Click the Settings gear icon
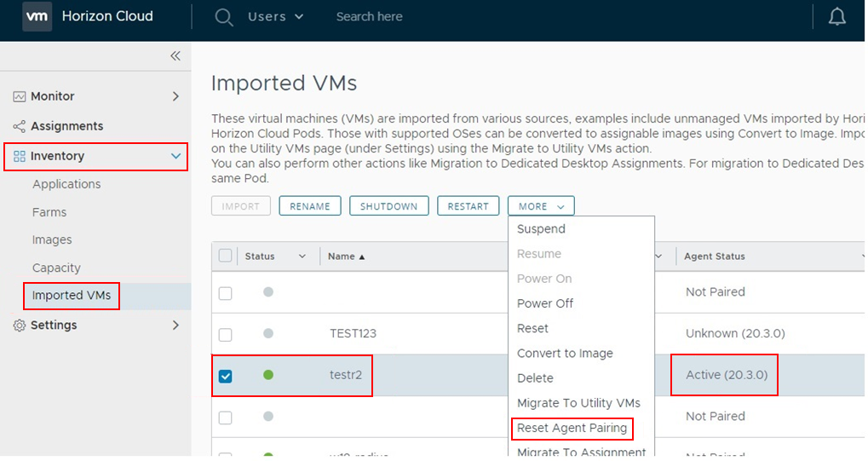Image resolution: width=868 pixels, height=461 pixels. pos(19,326)
